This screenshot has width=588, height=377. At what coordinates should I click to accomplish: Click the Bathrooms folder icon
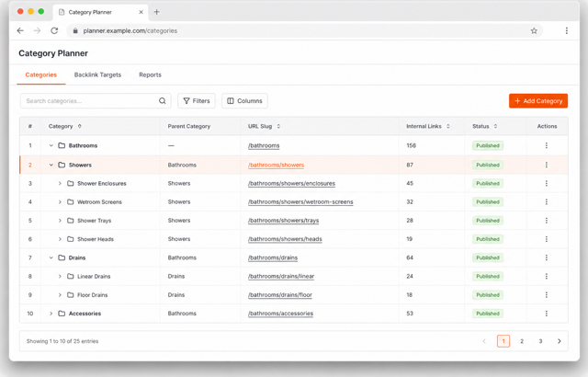pos(62,145)
